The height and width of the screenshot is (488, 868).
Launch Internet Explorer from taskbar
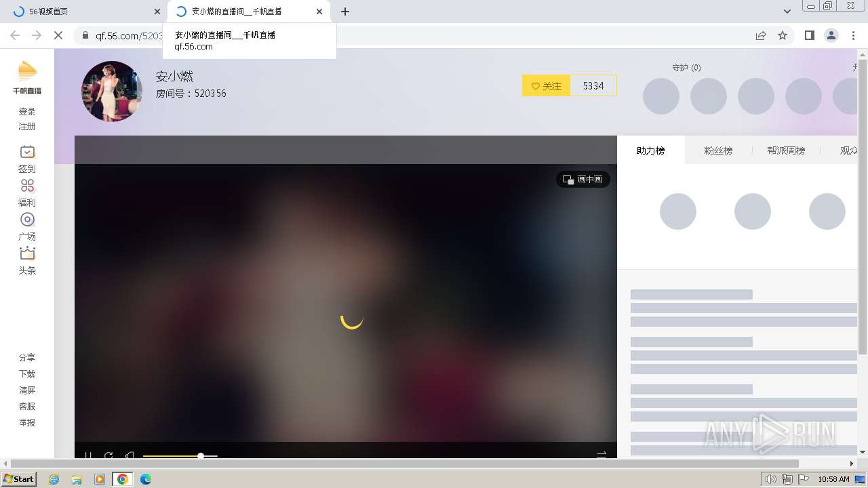pyautogui.click(x=54, y=479)
